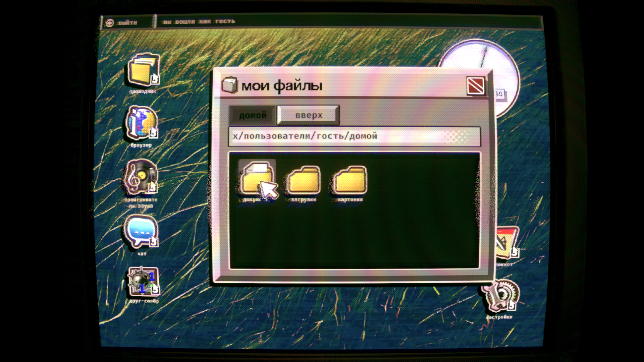Click the мои файлы title bar text

point(282,86)
